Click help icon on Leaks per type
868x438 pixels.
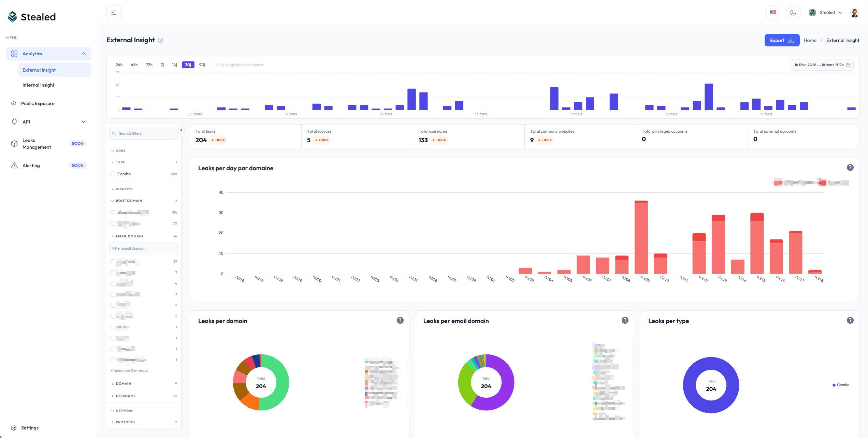[850, 320]
